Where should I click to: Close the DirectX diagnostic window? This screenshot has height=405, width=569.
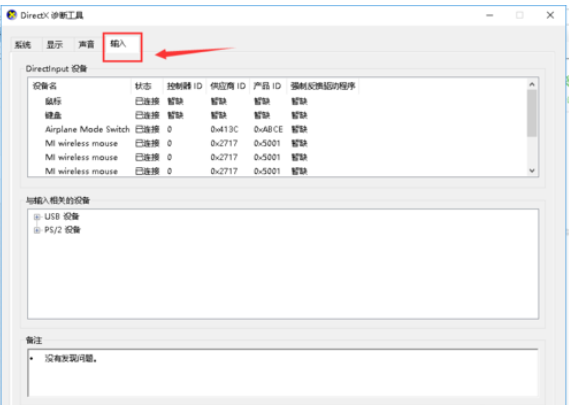[550, 15]
